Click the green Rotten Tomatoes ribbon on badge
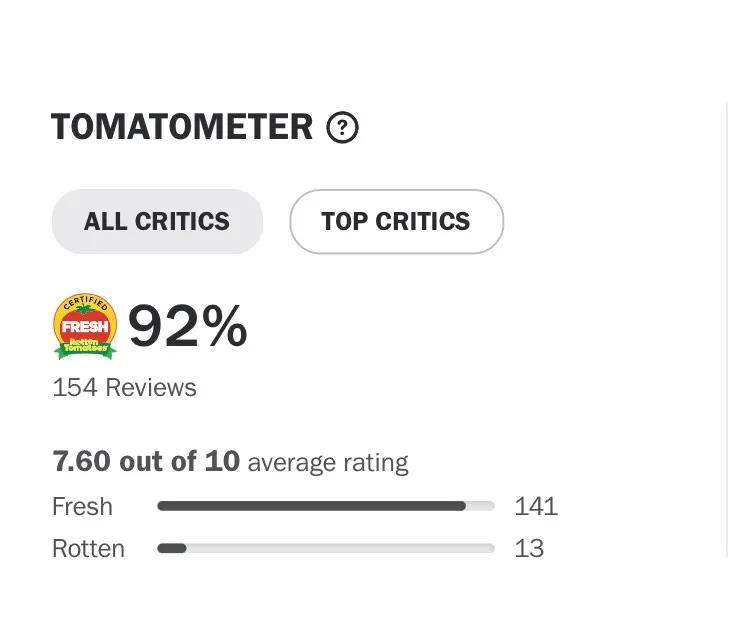 85,346
